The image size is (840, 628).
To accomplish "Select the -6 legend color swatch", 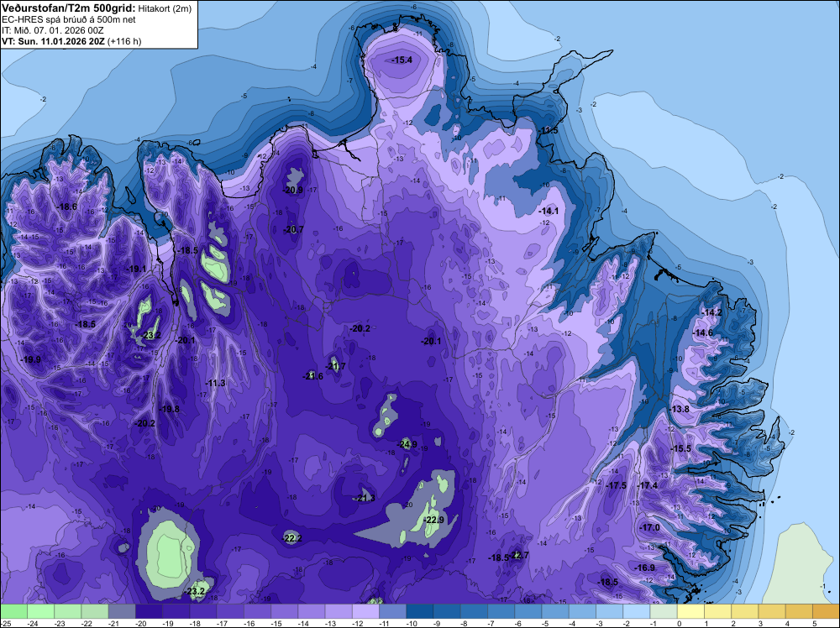I will point(528,611).
